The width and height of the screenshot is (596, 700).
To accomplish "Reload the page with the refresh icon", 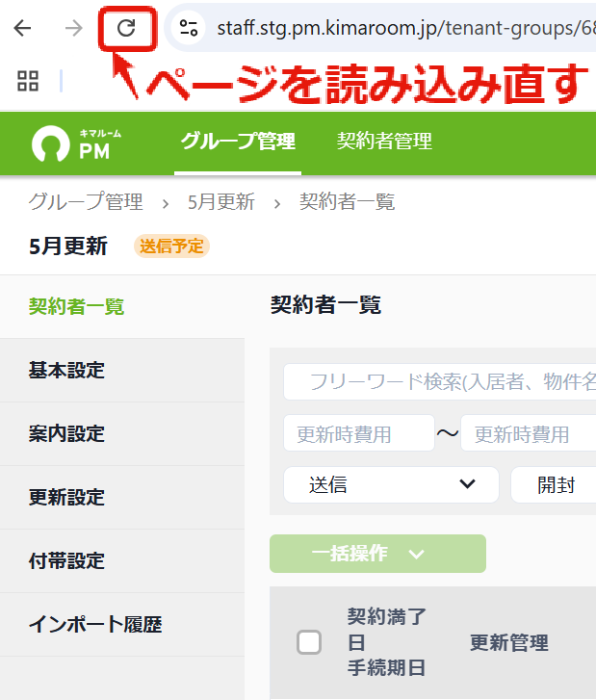I will pyautogui.click(x=126, y=28).
